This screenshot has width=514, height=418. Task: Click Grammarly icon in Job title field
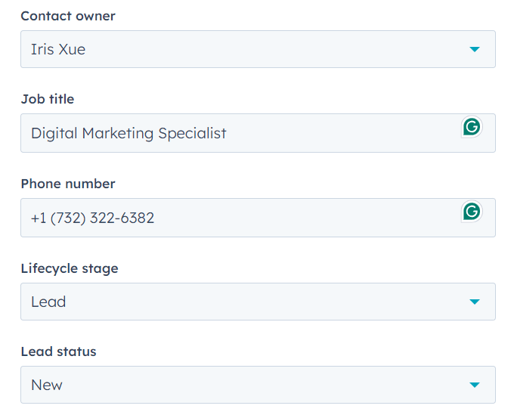pos(472,127)
